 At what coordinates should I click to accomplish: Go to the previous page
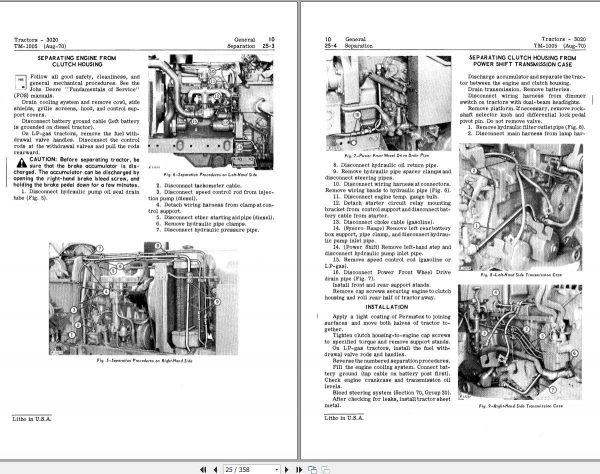click(x=215, y=469)
